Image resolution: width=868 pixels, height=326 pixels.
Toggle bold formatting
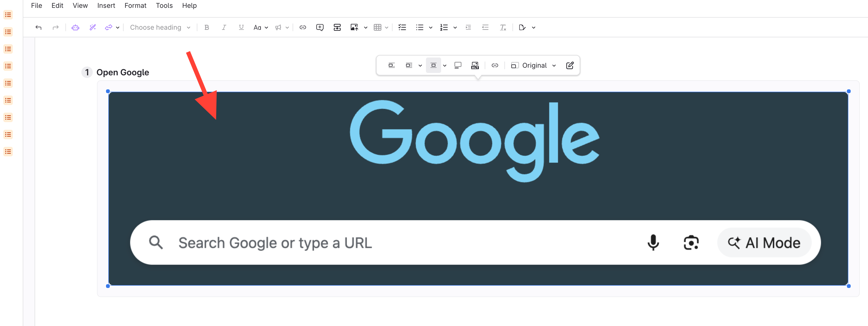(x=207, y=28)
